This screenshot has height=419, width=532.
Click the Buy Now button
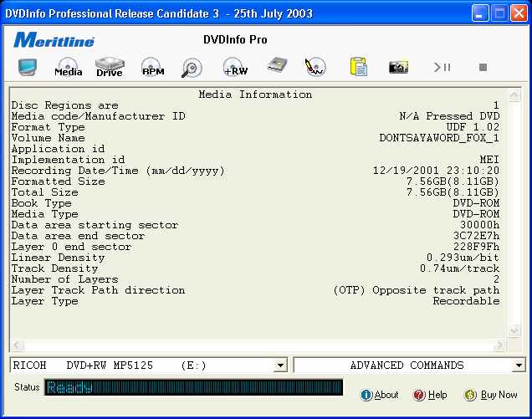(491, 395)
